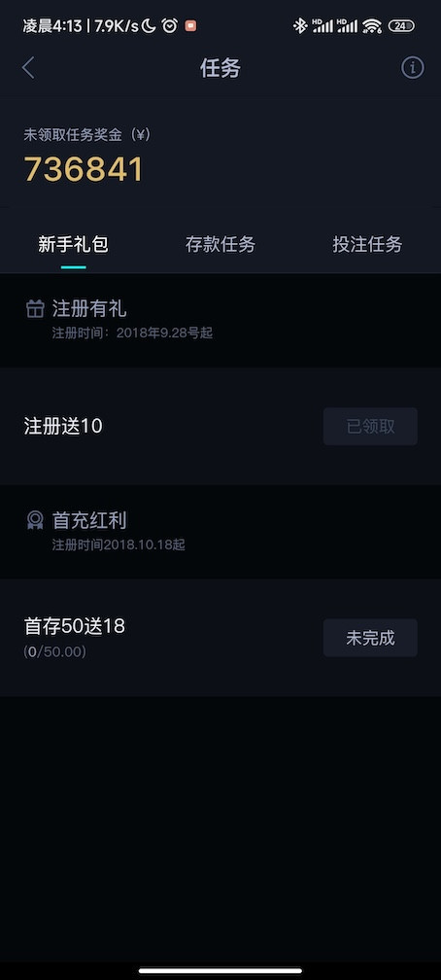
Task: Tap the Bluetooth status icon
Action: pos(300,25)
